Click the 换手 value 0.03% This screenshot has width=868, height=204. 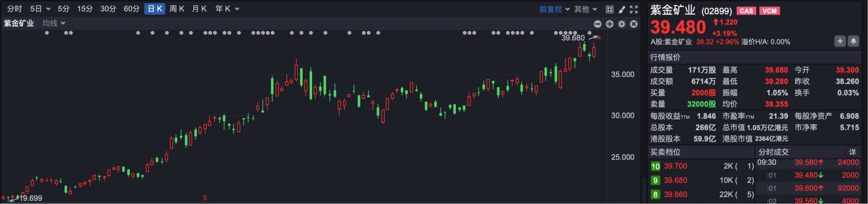(x=848, y=93)
